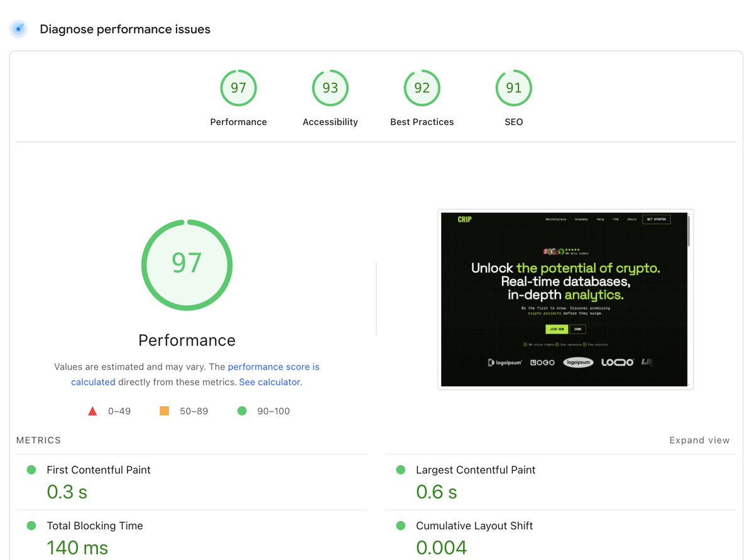Click green status dot beside First Contentful Paint

(x=31, y=469)
